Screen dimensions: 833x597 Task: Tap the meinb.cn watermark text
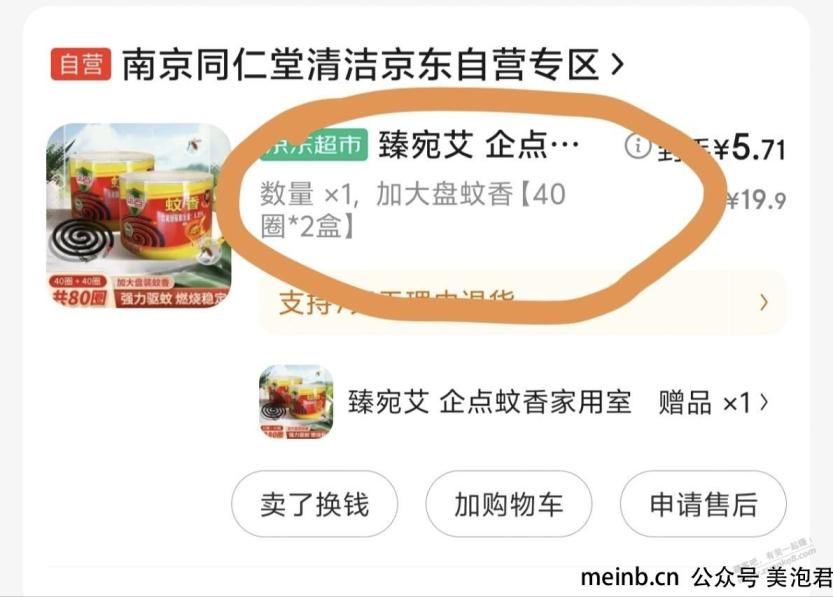[630, 577]
